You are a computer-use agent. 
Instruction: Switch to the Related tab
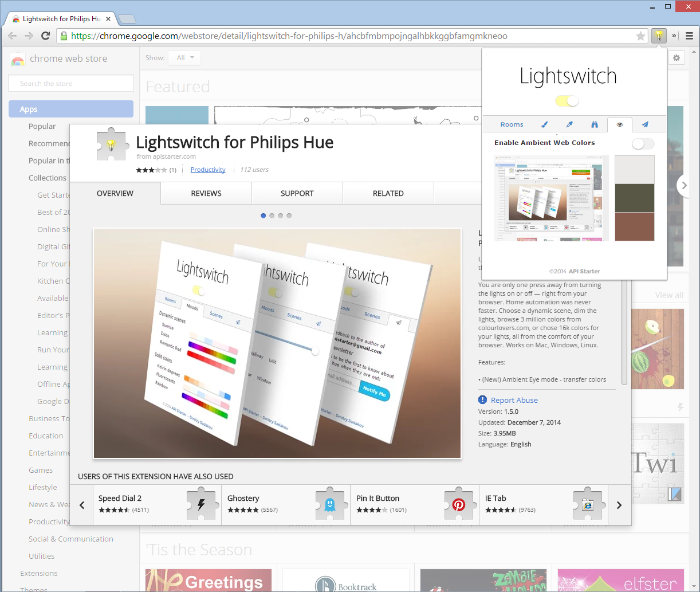388,194
